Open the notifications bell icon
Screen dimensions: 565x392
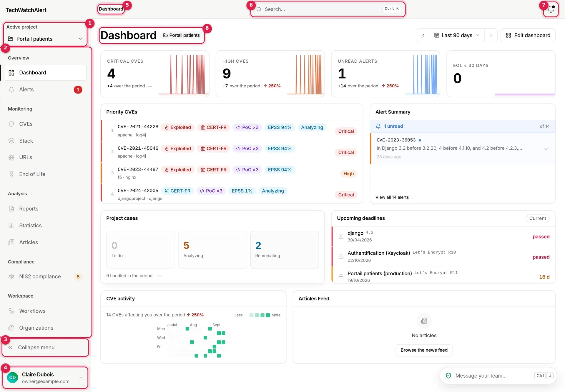551,9
